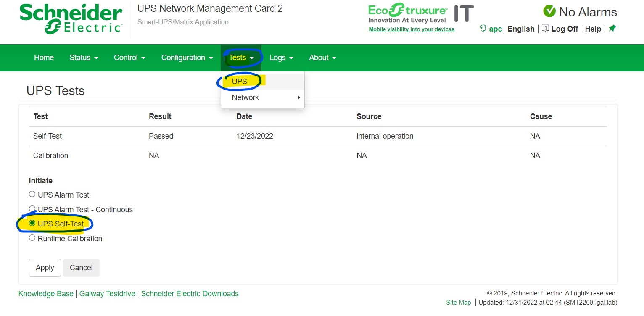Open the Logs dropdown menu
The width and height of the screenshot is (644, 316).
pos(281,58)
